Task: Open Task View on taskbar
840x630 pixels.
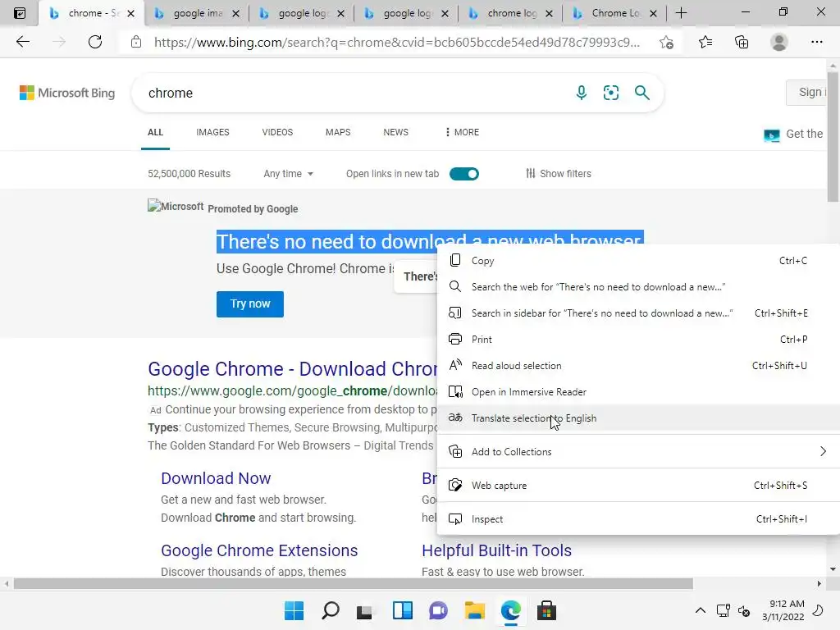Action: tap(365, 611)
